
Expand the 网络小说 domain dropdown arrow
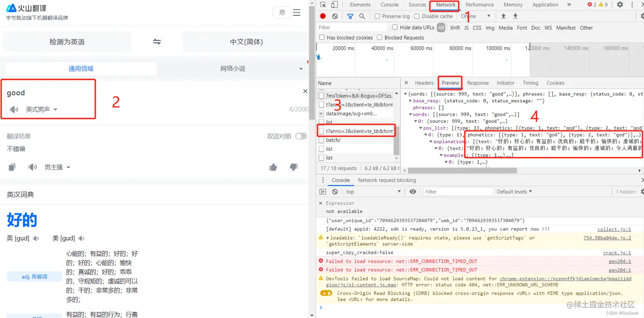pyautogui.click(x=301, y=69)
